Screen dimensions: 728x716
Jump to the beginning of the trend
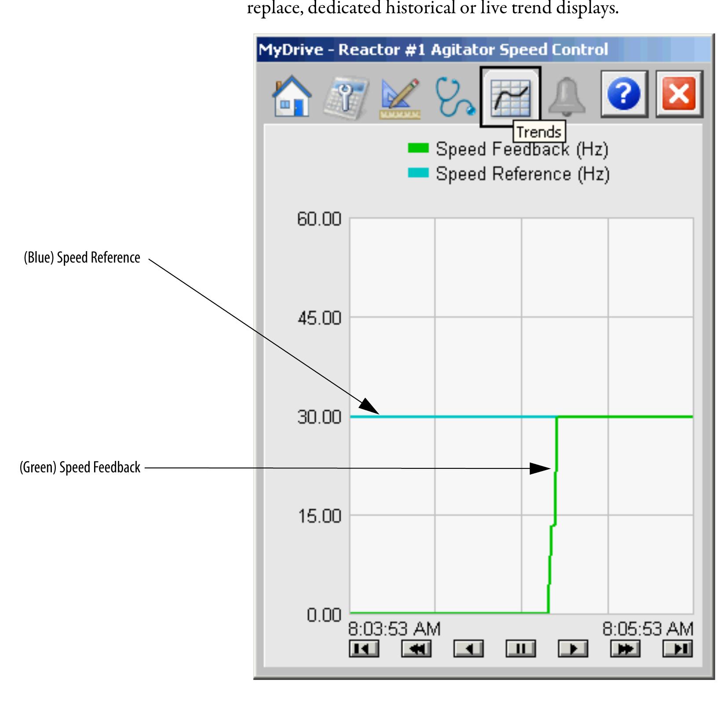tap(365, 649)
